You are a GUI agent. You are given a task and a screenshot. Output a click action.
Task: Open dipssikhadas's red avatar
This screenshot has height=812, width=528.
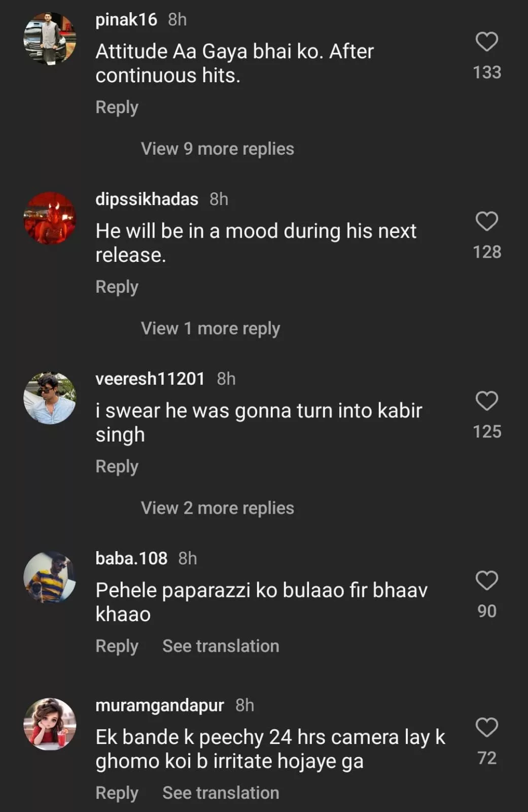[x=50, y=218]
